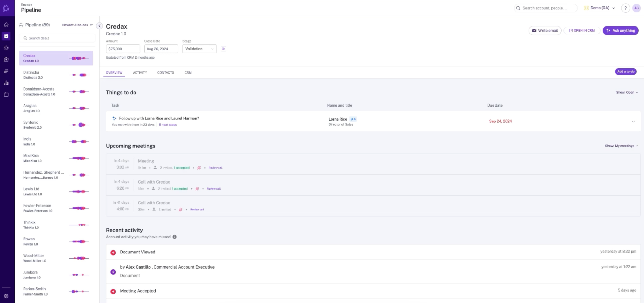
Task: Click the Amount field showing $75,000
Action: pyautogui.click(x=123, y=49)
